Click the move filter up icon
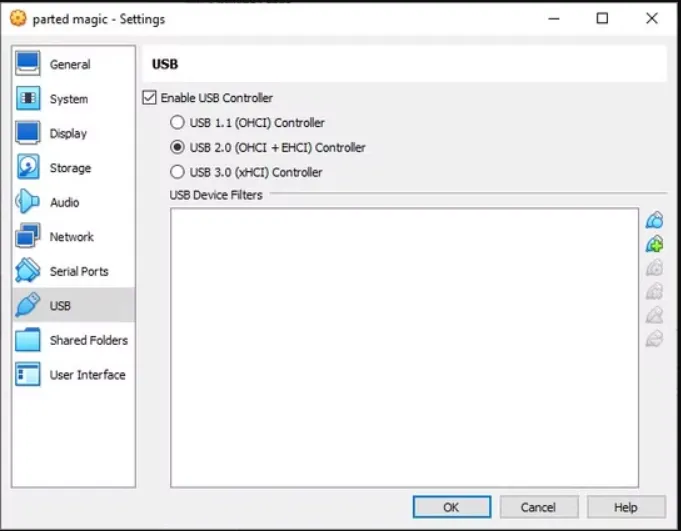Screen dimensions: 681x531 [x=654, y=315]
